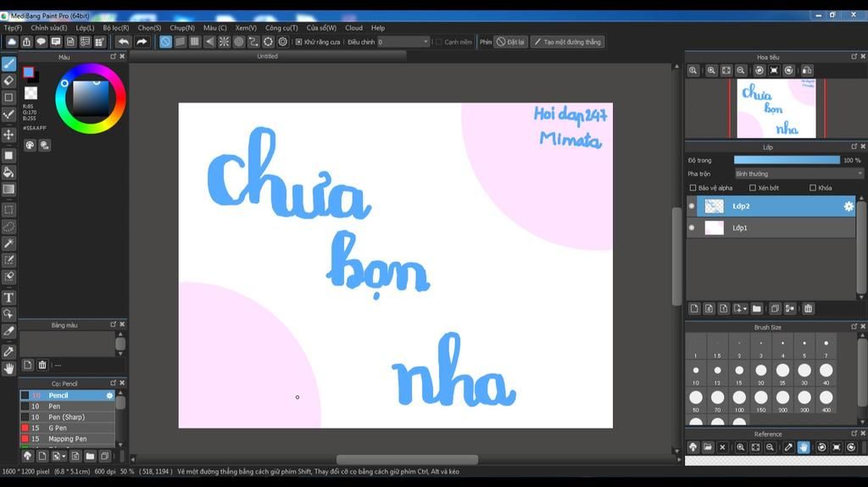Click the navigator thumbnail preview
This screenshot has height=487, width=868.
(x=776, y=108)
